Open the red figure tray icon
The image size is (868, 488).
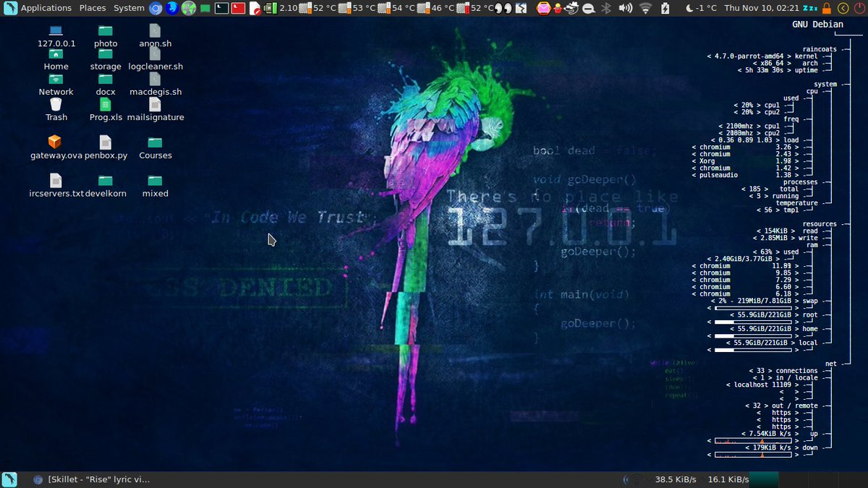tap(558, 9)
